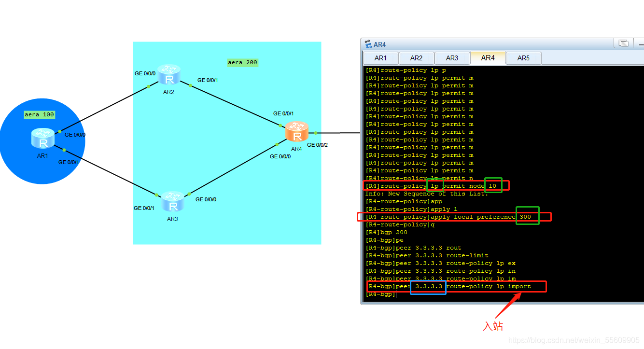The image size is (644, 349).
Task: Click the "aera 200" area label
Action: coord(243,63)
